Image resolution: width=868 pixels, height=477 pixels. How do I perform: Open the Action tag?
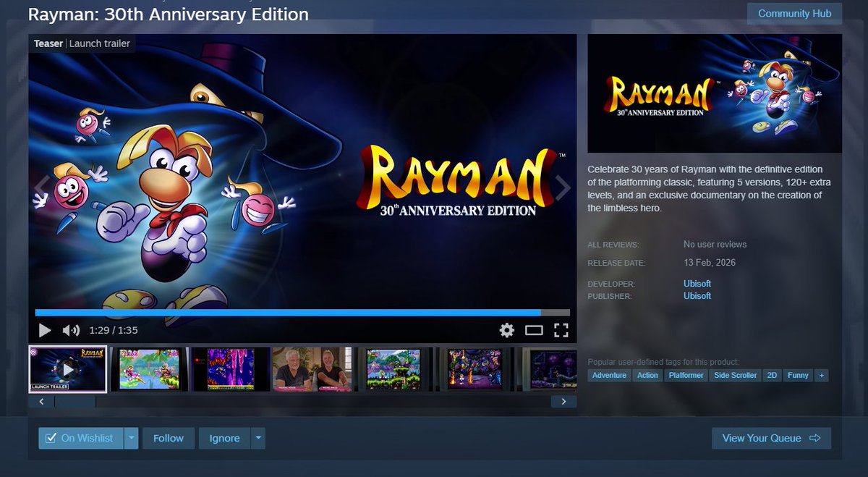(x=647, y=375)
